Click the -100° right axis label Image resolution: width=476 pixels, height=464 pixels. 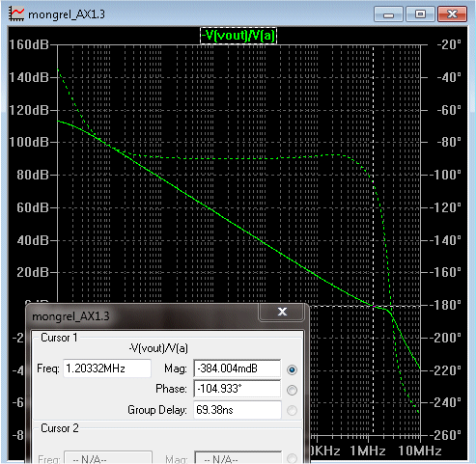click(x=447, y=175)
